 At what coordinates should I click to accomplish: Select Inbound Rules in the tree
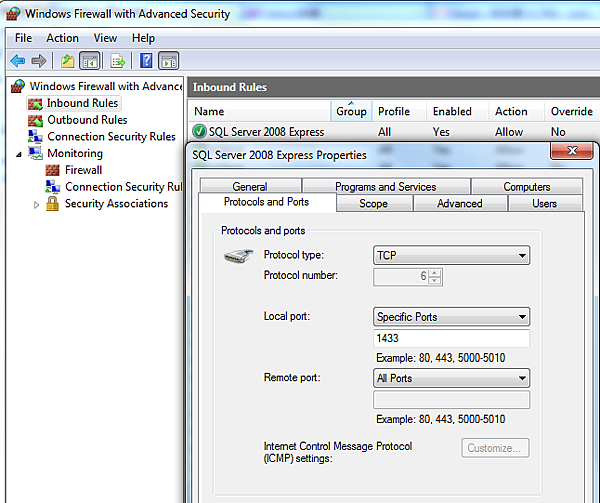82,103
